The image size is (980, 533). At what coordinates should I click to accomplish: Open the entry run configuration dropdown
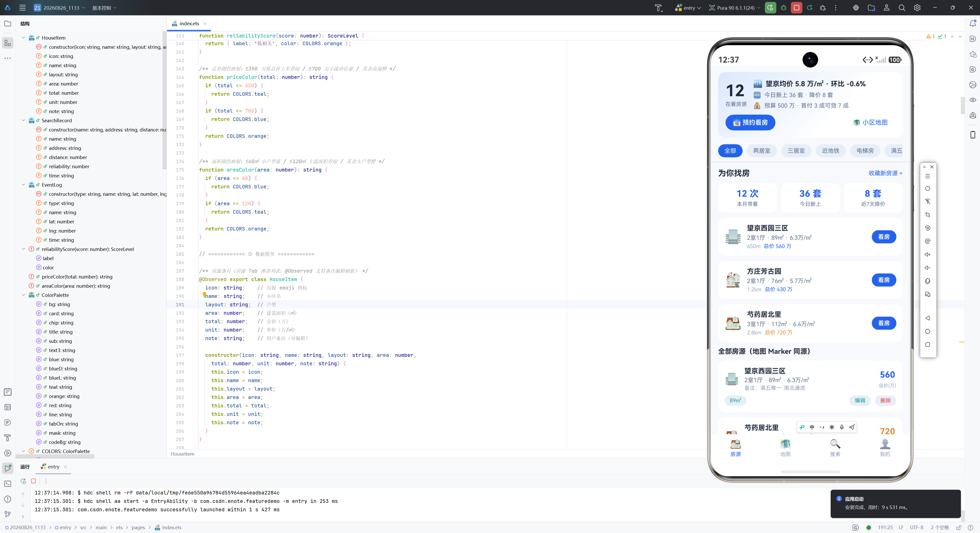pyautogui.click(x=688, y=8)
